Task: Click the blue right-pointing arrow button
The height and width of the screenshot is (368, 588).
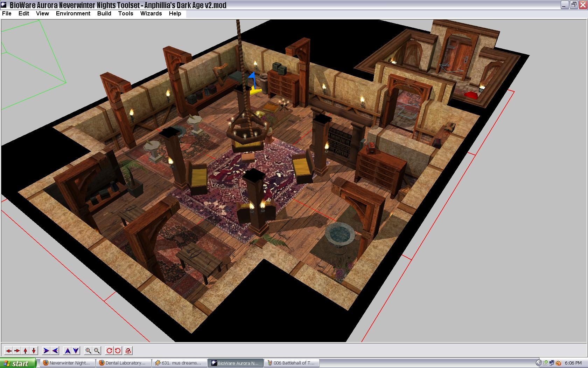Action: tap(46, 351)
